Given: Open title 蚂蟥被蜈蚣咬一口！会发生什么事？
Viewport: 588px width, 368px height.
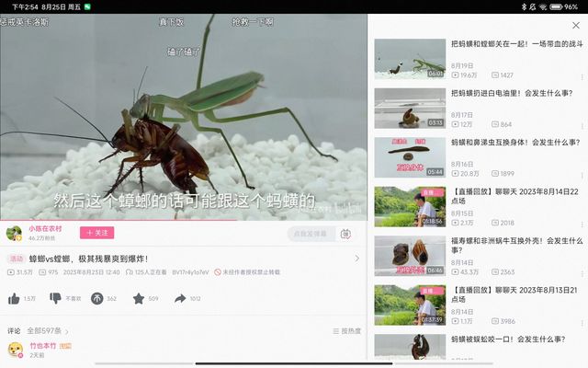Looking at the screenshot, I should [x=508, y=339].
